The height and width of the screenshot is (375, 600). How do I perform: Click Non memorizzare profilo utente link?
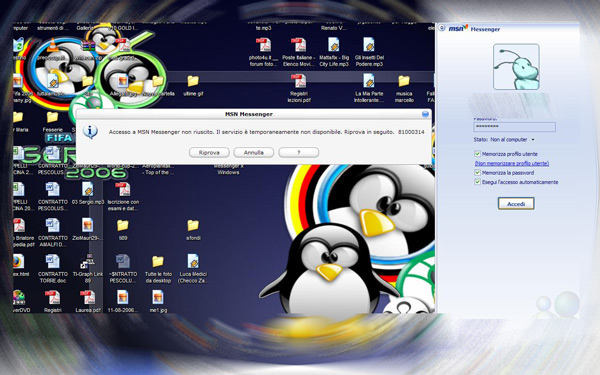[x=512, y=163]
